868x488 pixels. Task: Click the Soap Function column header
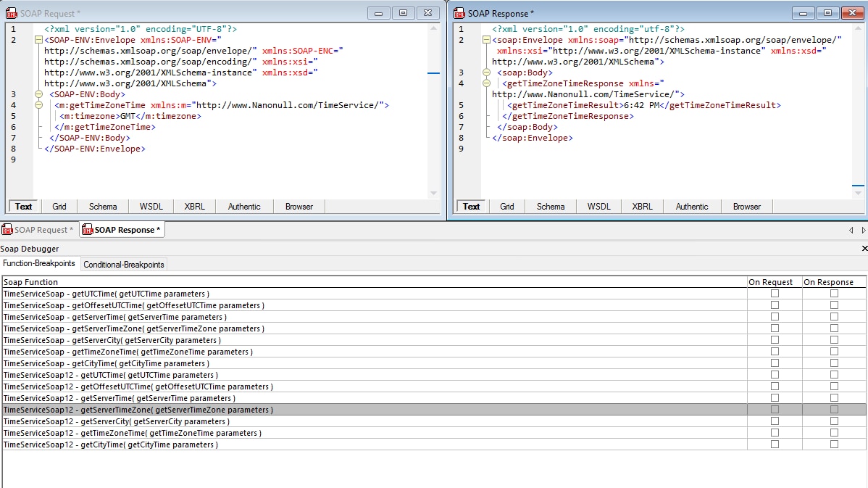tap(375, 282)
